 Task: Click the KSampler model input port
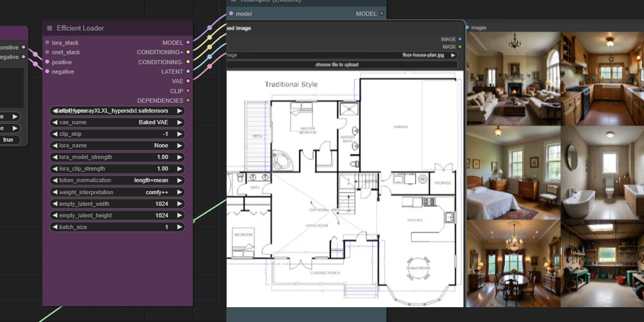pos(231,14)
